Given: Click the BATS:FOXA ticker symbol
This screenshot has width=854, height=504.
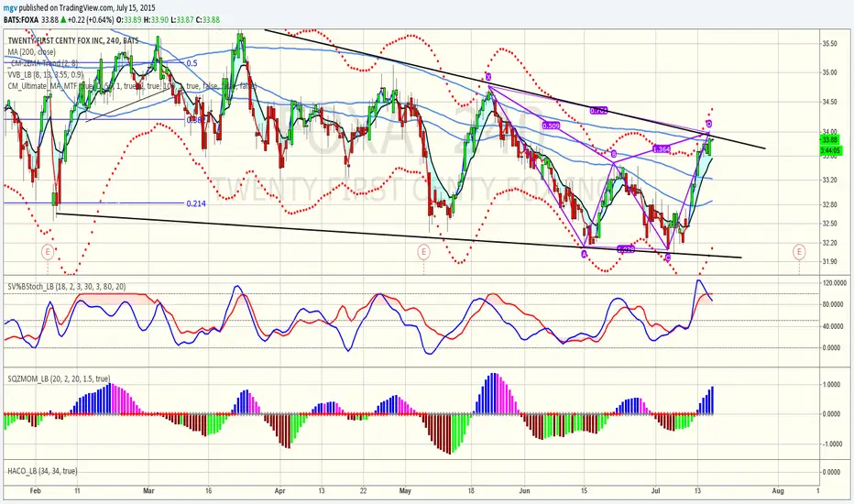Looking at the screenshot, I should [x=21, y=19].
